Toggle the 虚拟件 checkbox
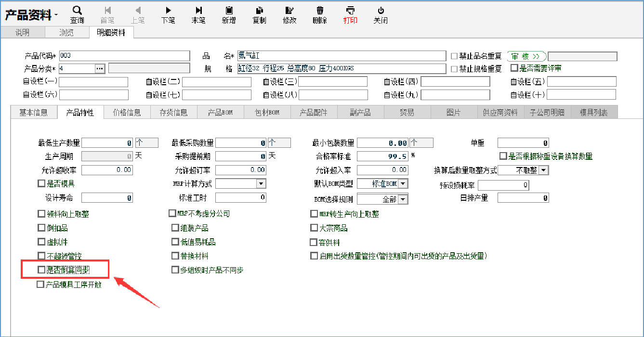Image resolution: width=644 pixels, height=337 pixels. pos(41,242)
